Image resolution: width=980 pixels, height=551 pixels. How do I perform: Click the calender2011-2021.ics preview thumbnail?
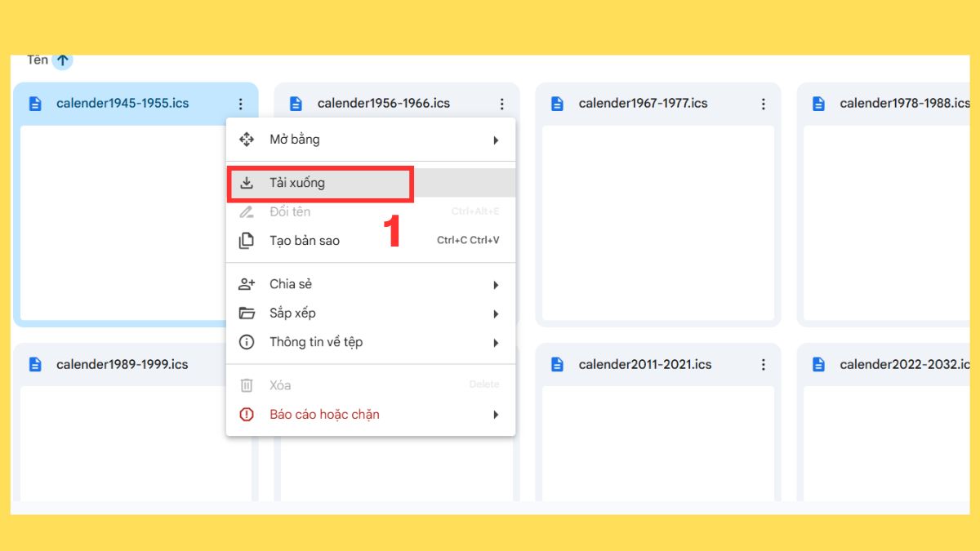coord(658,443)
